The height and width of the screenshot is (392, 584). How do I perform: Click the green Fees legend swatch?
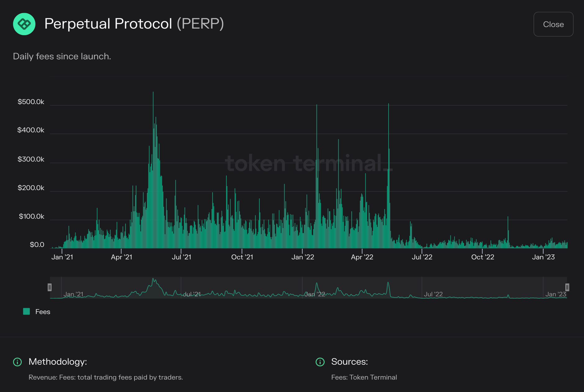26,311
